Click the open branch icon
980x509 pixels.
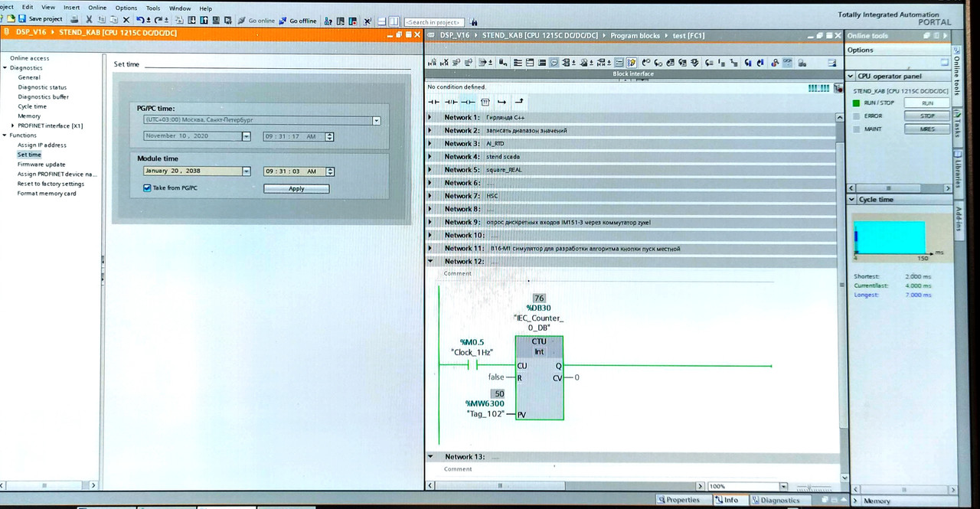click(501, 102)
